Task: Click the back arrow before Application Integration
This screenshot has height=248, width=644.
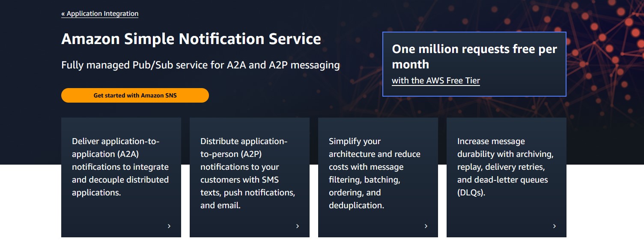Action: click(x=63, y=13)
